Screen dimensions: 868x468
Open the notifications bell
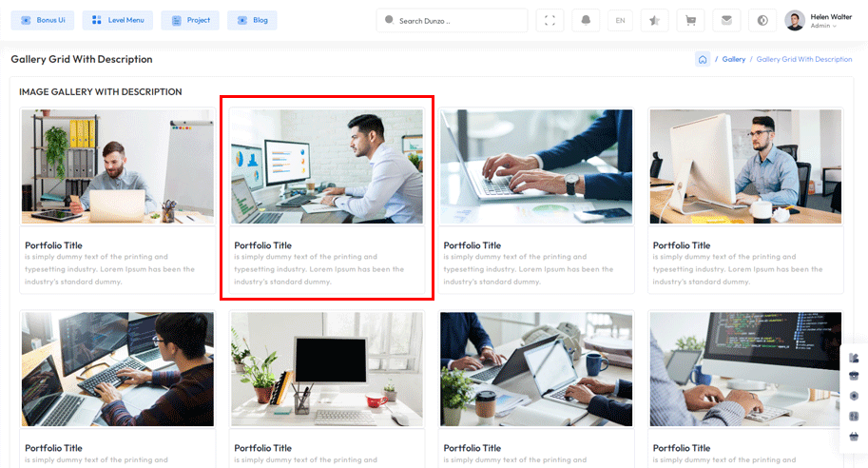click(585, 20)
